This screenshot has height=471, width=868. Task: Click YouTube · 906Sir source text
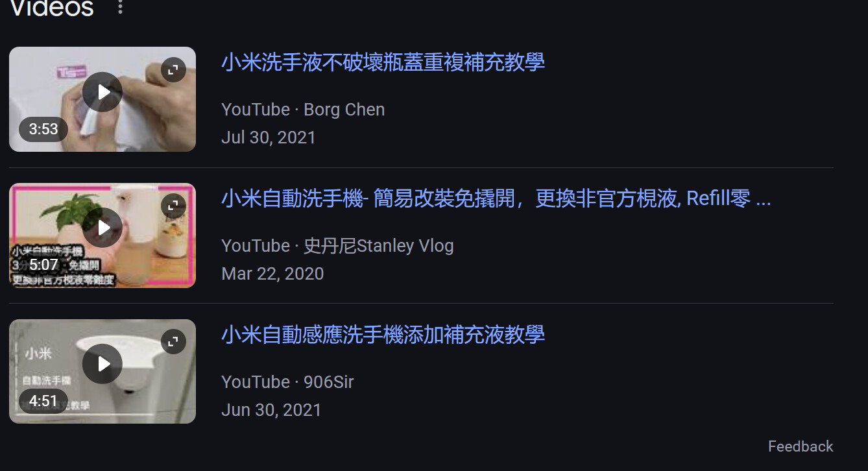coord(287,382)
